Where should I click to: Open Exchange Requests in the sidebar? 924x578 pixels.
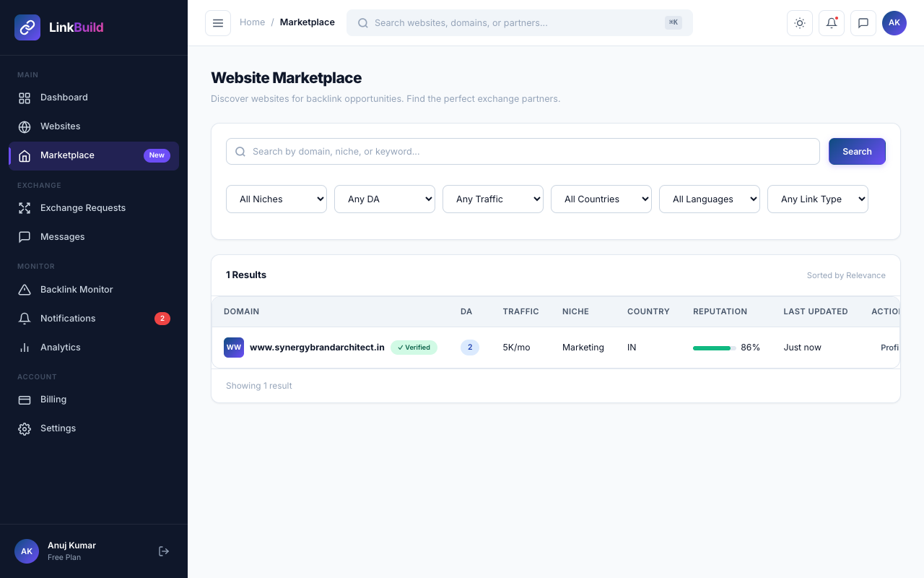click(x=94, y=208)
